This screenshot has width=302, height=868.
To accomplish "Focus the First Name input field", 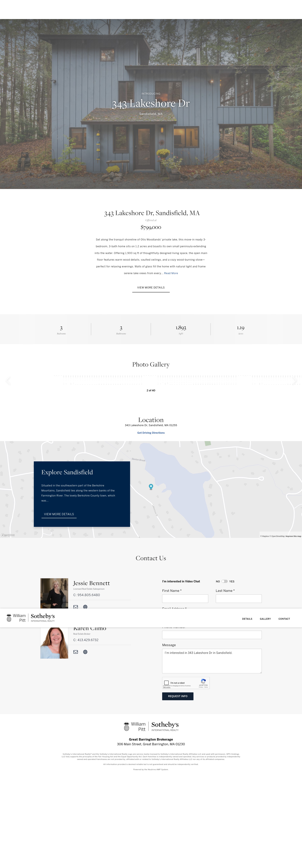I will pos(185,598).
